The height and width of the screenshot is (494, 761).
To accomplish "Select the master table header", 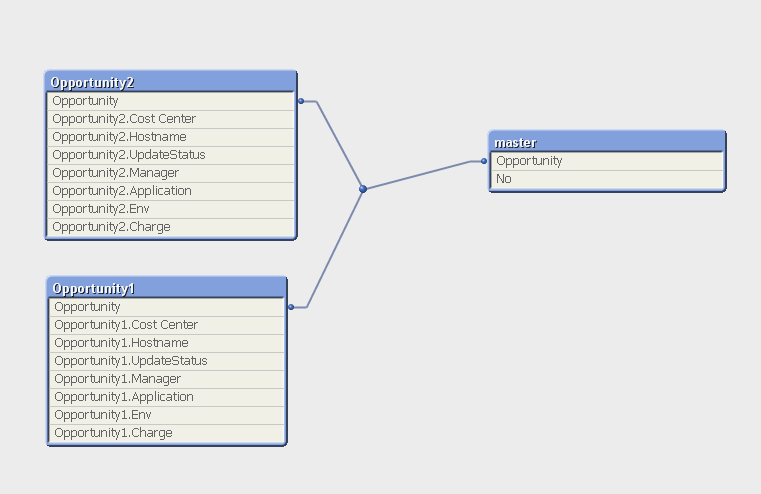I will 607,142.
